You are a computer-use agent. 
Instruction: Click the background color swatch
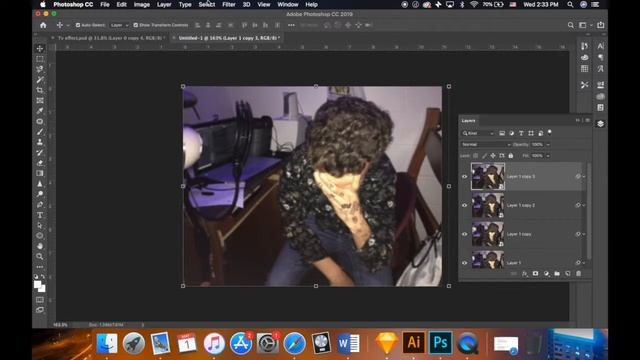point(42,289)
